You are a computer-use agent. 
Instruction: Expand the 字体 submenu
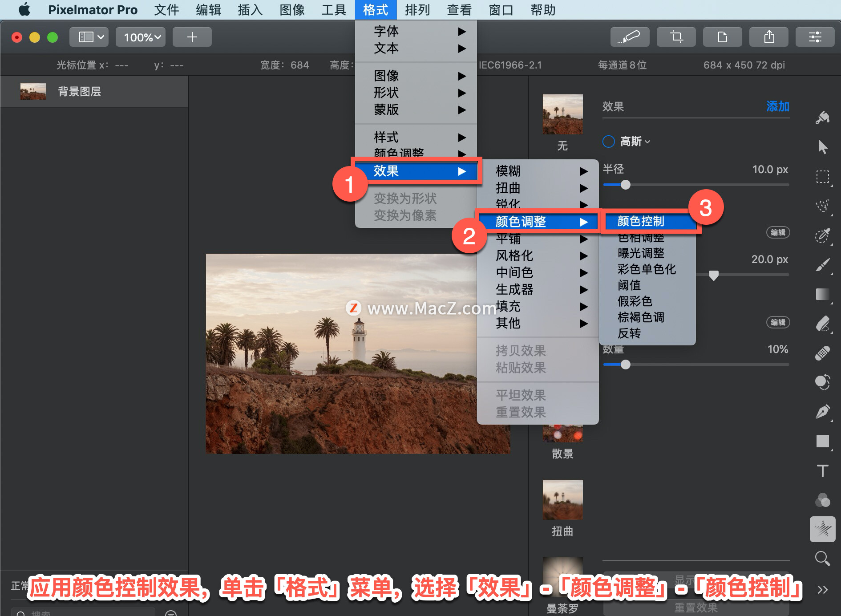pyautogui.click(x=416, y=31)
